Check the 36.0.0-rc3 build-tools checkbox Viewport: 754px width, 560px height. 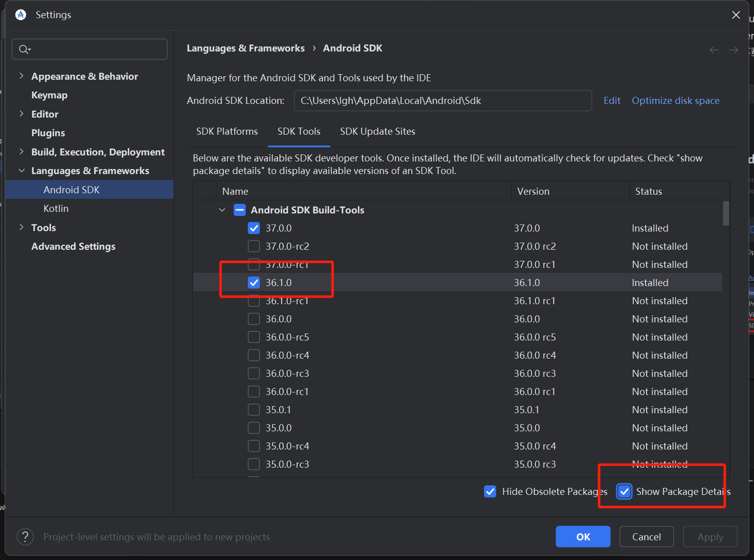[x=254, y=373]
